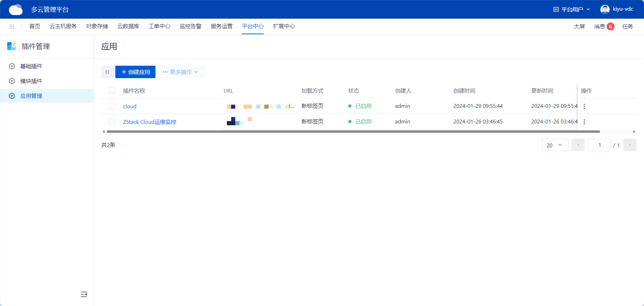This screenshot has width=644, height=306.
Task: Open actions menu for cloud row
Action: point(584,106)
